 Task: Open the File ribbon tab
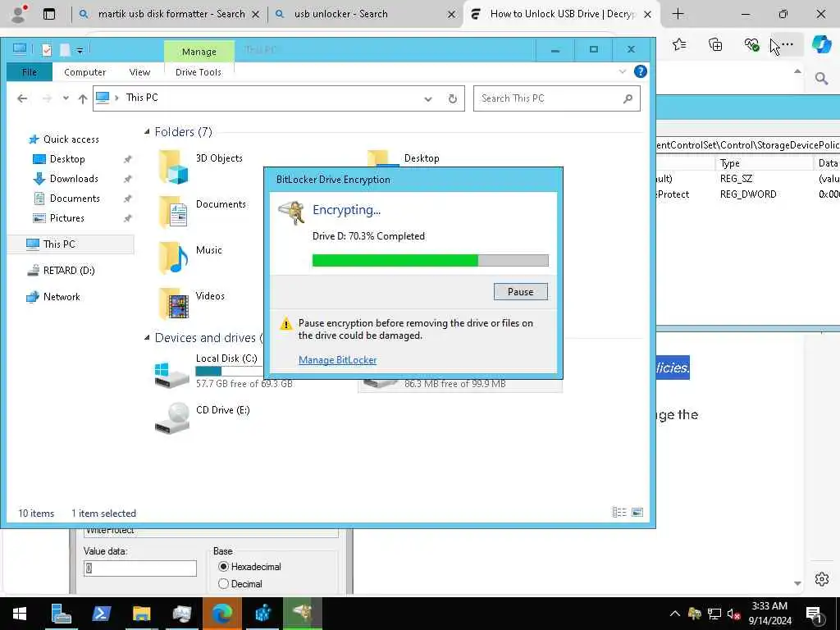(x=30, y=72)
